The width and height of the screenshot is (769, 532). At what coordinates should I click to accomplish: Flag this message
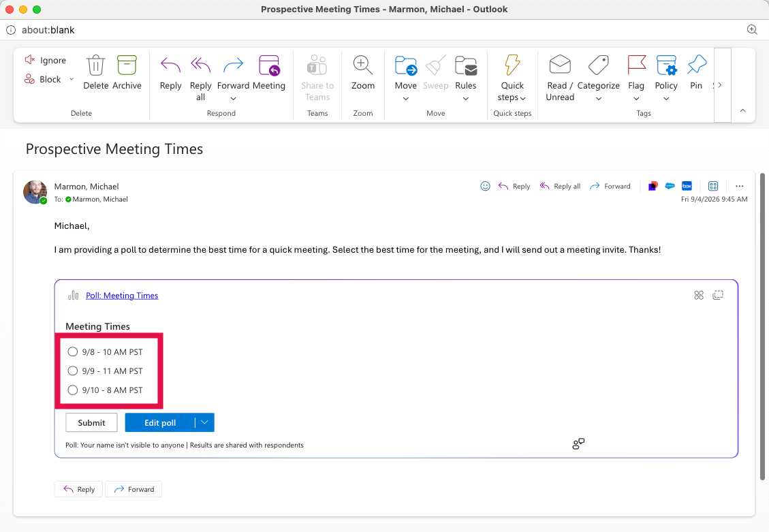click(636, 65)
